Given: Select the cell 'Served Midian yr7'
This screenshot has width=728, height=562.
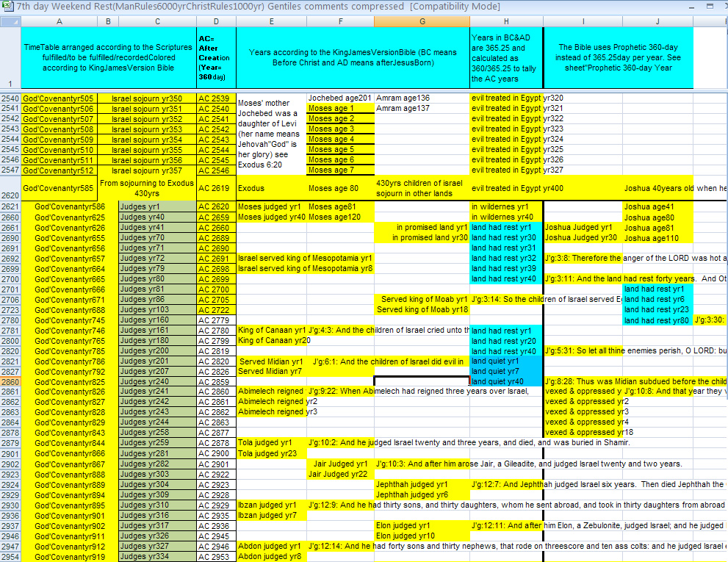Looking at the screenshot, I should (272, 371).
